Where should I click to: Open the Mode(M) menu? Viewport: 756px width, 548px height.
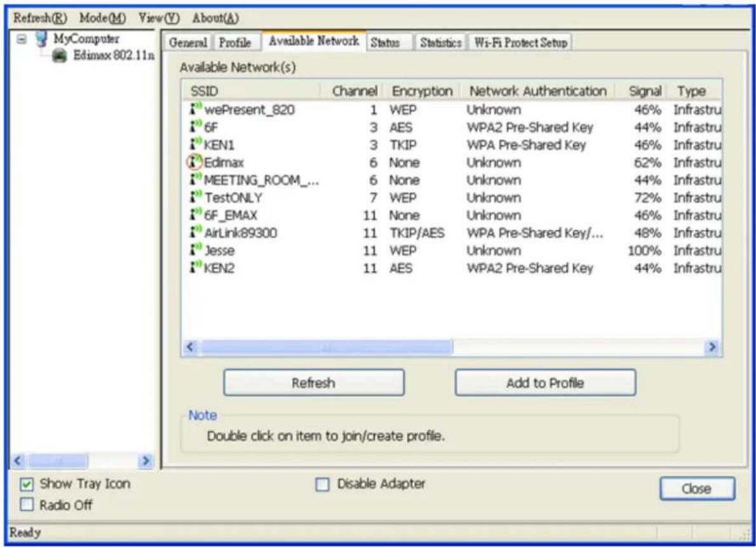[103, 18]
